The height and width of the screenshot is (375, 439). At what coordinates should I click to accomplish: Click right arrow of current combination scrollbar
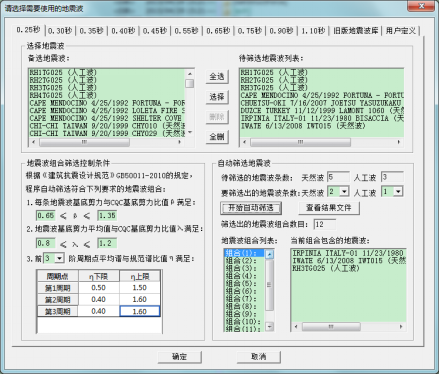tap(401, 327)
